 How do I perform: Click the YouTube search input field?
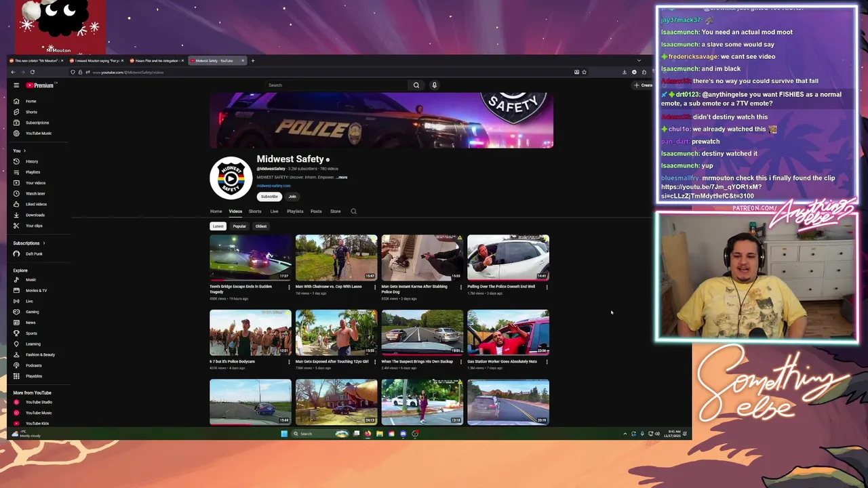coord(336,85)
